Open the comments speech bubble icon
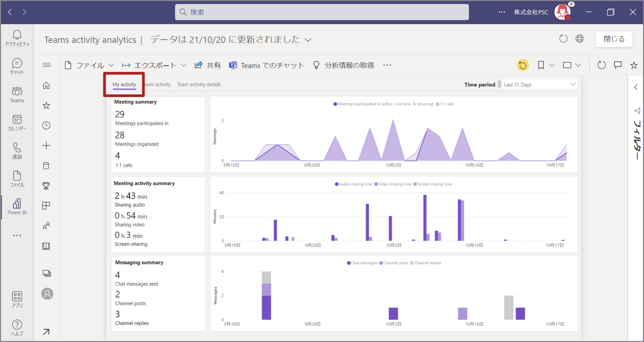The height and width of the screenshot is (342, 644). (x=618, y=65)
